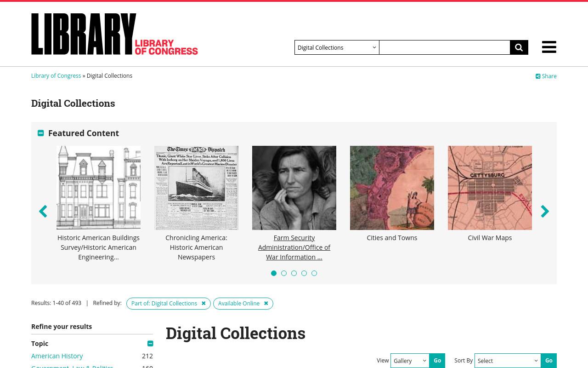This screenshot has width=588, height=368.
Task: Advance to next featured content slide
Action: 545,211
